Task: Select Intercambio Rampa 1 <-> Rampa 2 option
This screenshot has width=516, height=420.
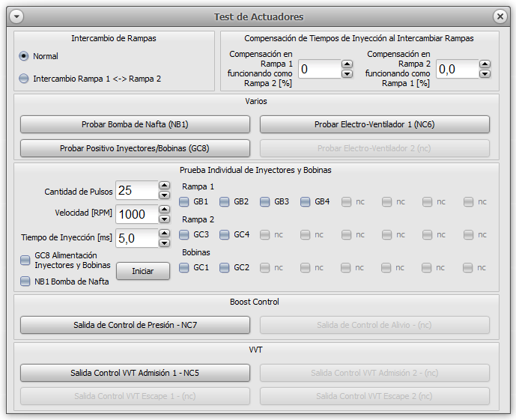Action: pyautogui.click(x=25, y=78)
